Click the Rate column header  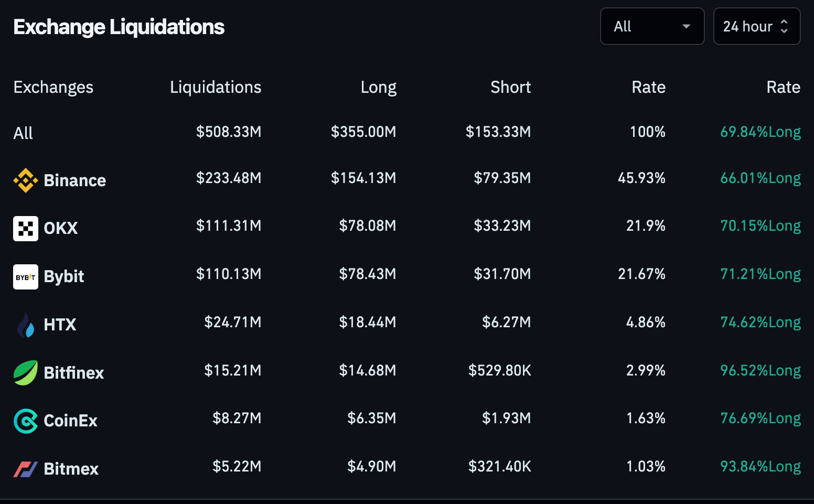click(648, 87)
